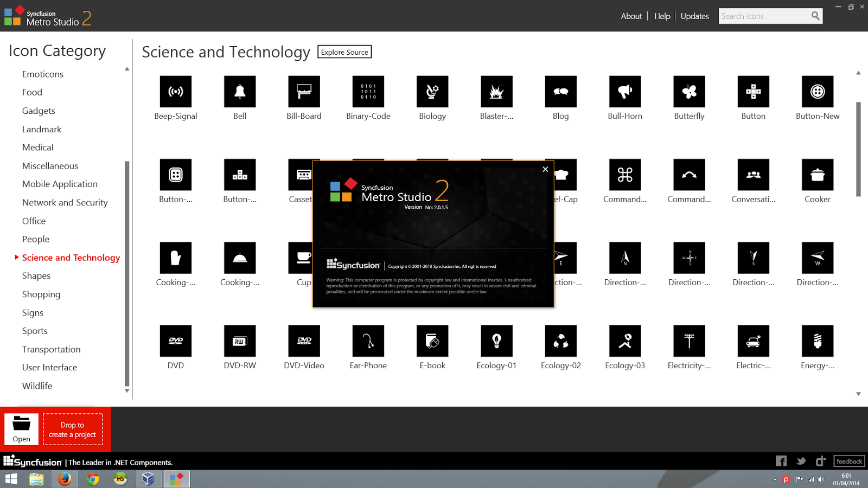The height and width of the screenshot is (488, 868).
Task: Click the Open project folder button
Action: 21,428
